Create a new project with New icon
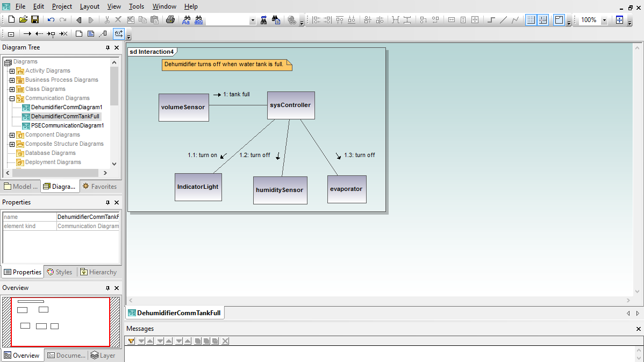The image size is (644, 362). pos(11,20)
